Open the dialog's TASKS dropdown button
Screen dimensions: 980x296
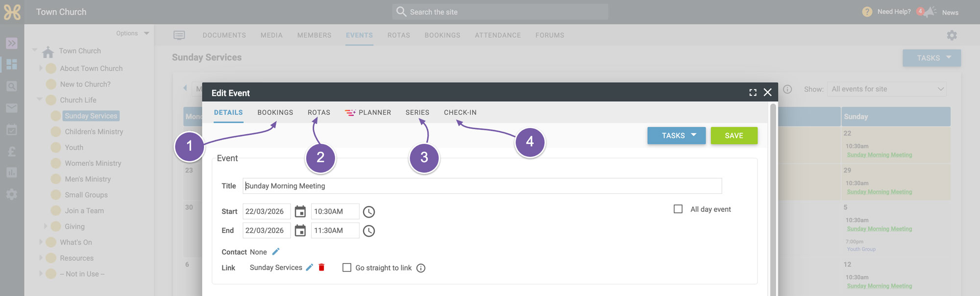pos(676,136)
